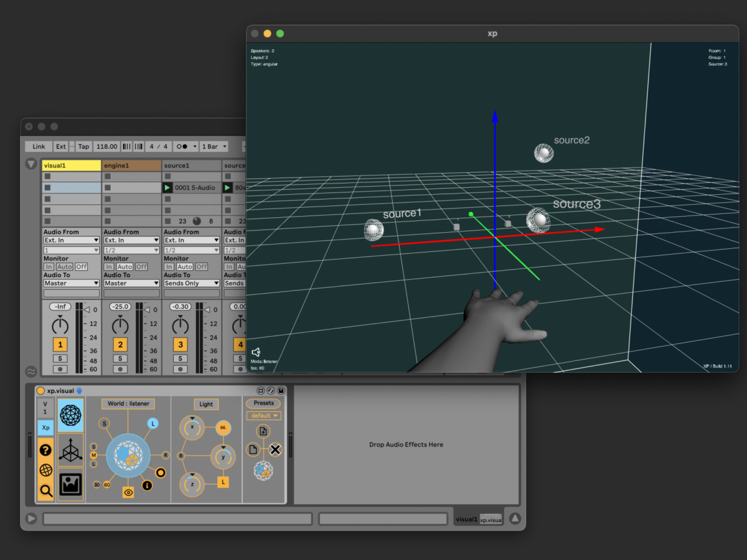Click the Tap tempo button
The image size is (747, 560).
click(83, 147)
